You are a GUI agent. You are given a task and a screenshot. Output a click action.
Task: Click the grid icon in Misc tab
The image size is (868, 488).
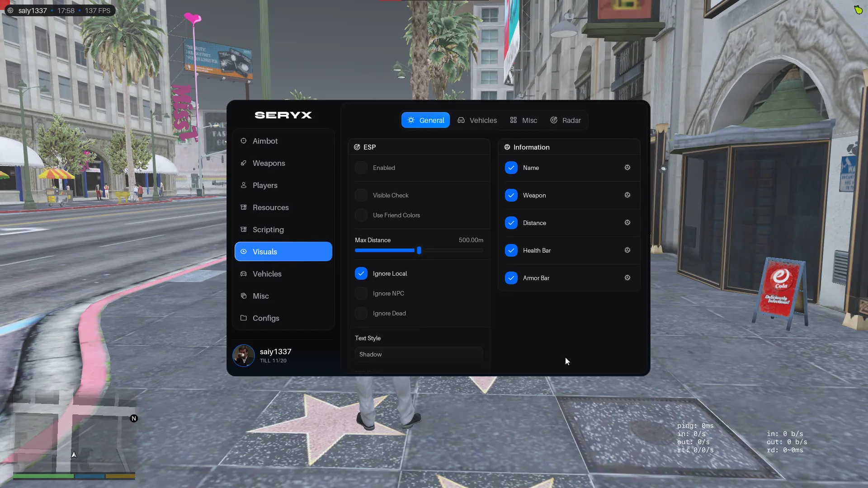coord(514,120)
